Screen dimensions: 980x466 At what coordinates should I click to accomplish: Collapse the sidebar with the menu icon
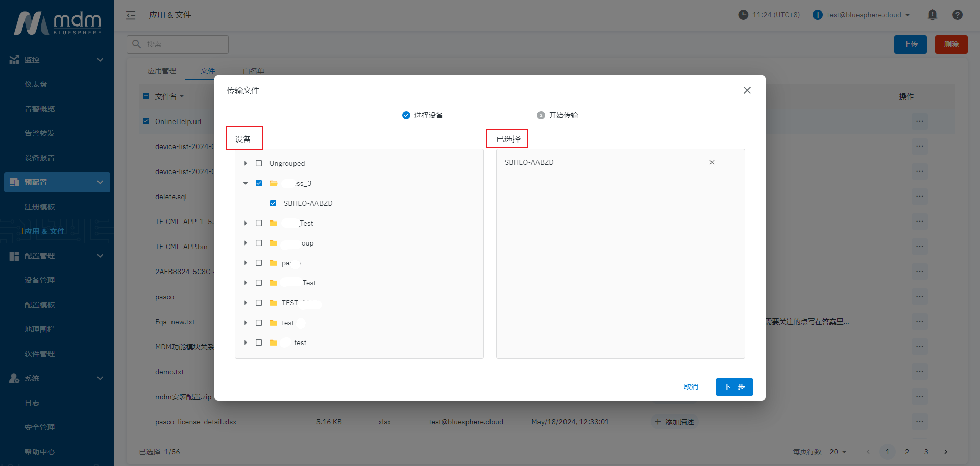(x=131, y=15)
